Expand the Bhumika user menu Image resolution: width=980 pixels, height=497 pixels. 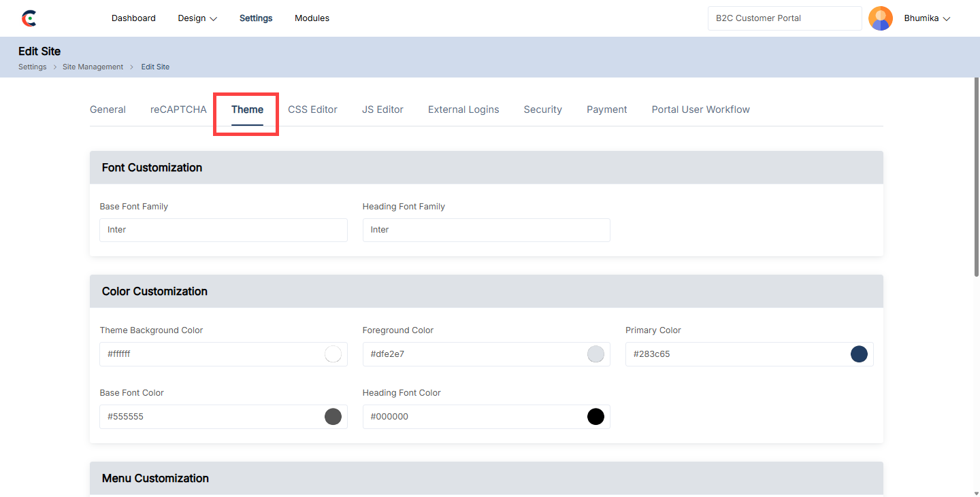coord(926,18)
